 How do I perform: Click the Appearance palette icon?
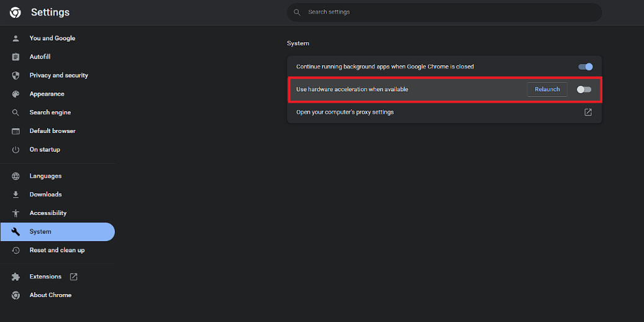(16, 94)
